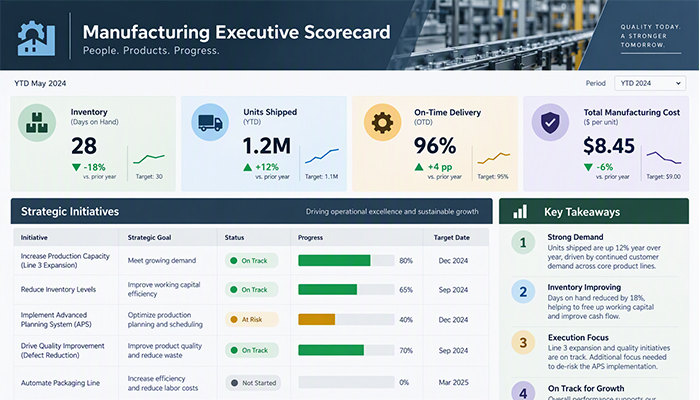Viewport: 700px width, 400px height.
Task: Click On Track status for Drive Quality Improvement
Action: pos(252,350)
